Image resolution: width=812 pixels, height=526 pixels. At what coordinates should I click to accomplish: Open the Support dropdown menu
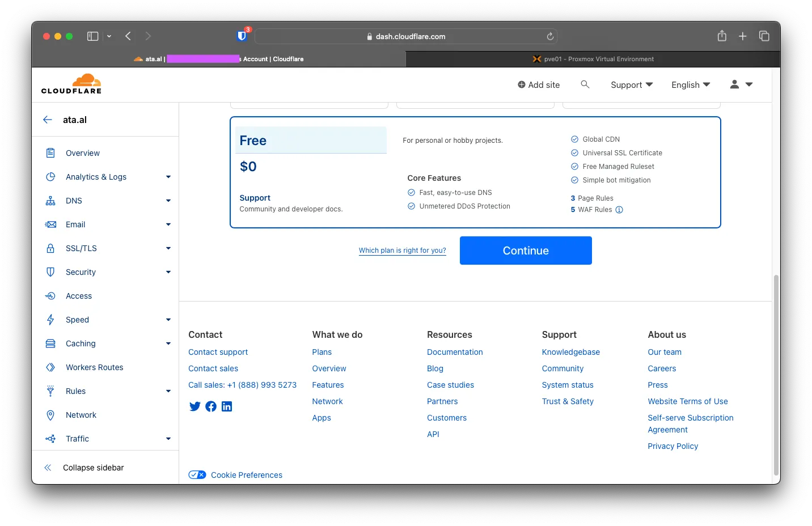click(x=632, y=84)
